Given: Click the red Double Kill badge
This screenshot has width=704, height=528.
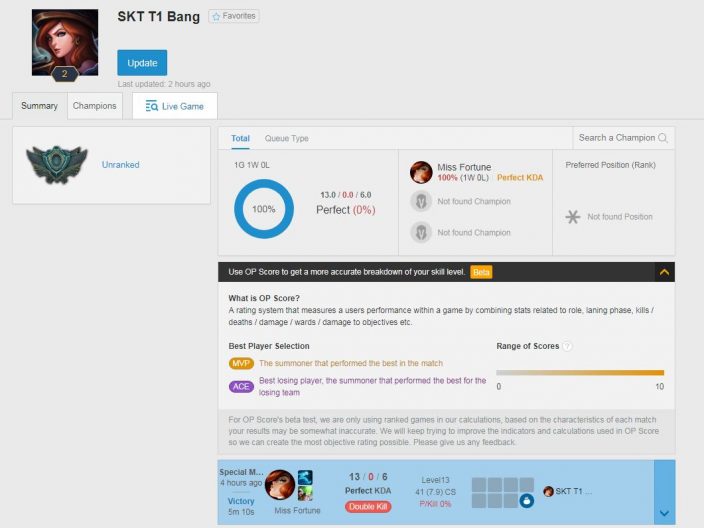Looking at the screenshot, I should coord(368,506).
